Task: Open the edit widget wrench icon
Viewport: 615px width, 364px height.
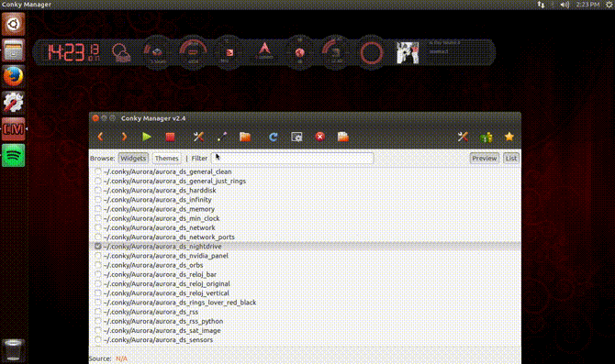Action: (198, 137)
